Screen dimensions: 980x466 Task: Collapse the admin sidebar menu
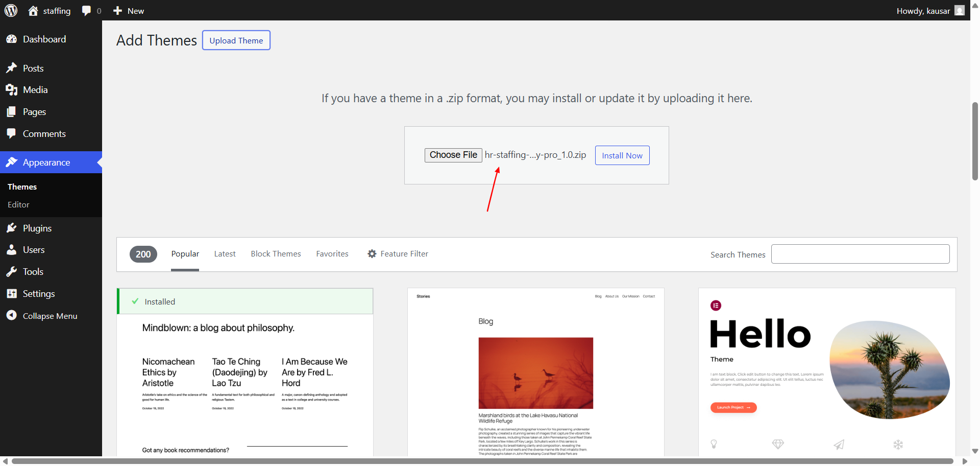click(12, 315)
